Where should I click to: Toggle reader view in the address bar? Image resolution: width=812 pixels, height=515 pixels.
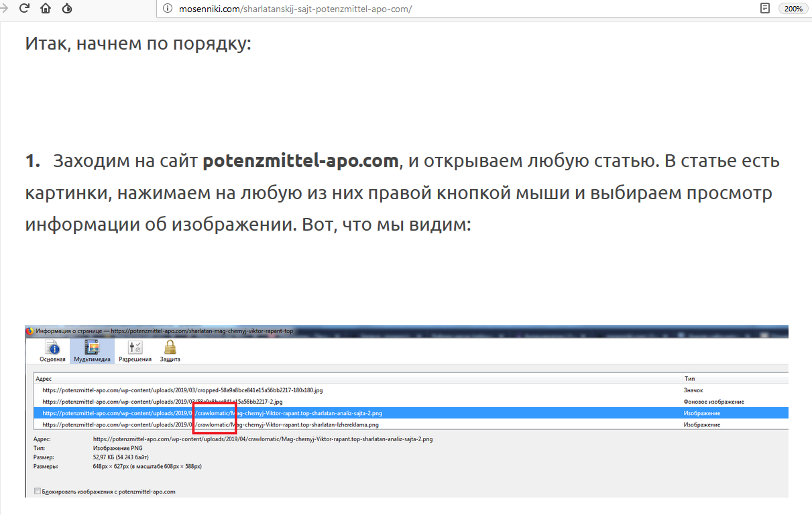(x=764, y=9)
